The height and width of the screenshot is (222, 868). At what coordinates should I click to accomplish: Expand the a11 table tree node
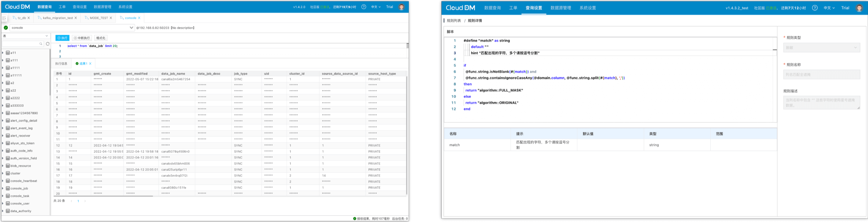coord(3,53)
